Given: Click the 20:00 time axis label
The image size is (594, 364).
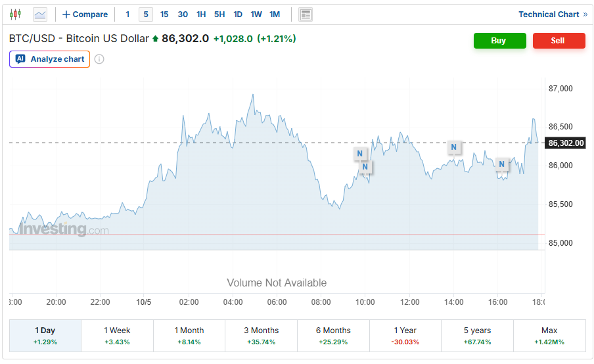Looking at the screenshot, I should pos(56,302).
